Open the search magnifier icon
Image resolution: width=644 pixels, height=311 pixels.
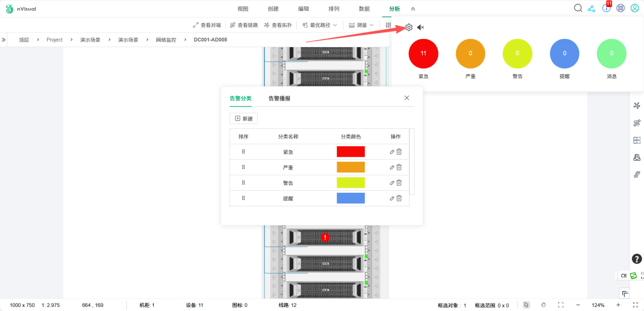[578, 8]
